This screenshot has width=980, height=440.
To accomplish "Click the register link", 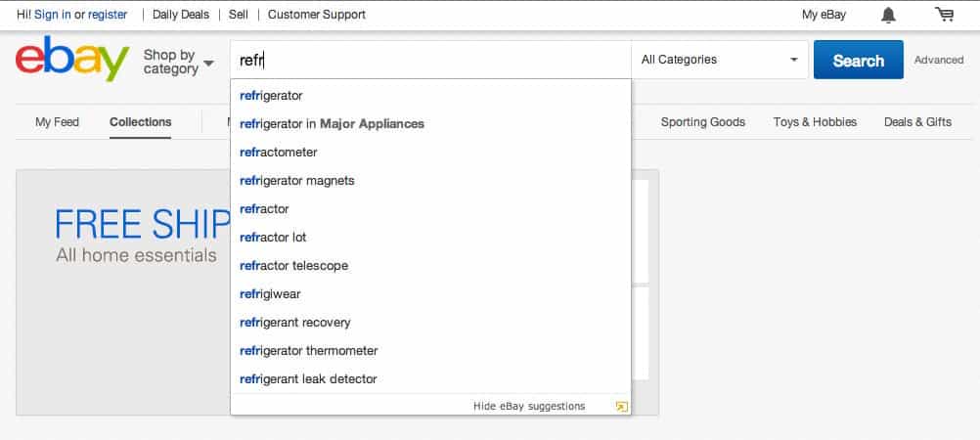I will (108, 15).
